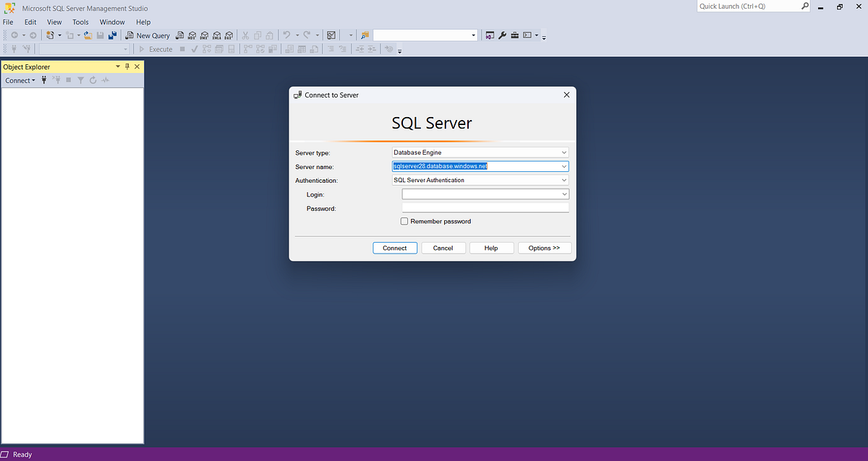868x461 pixels.
Task: Open the Window menu
Action: (x=112, y=22)
